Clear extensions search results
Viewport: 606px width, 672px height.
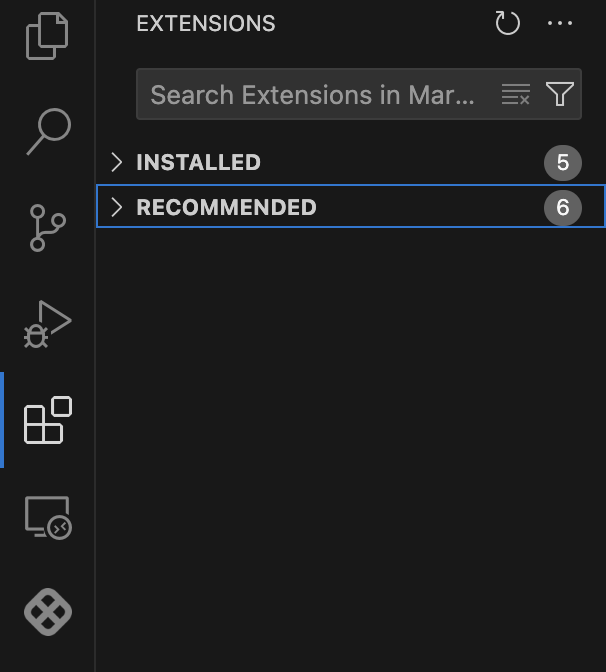click(x=516, y=95)
